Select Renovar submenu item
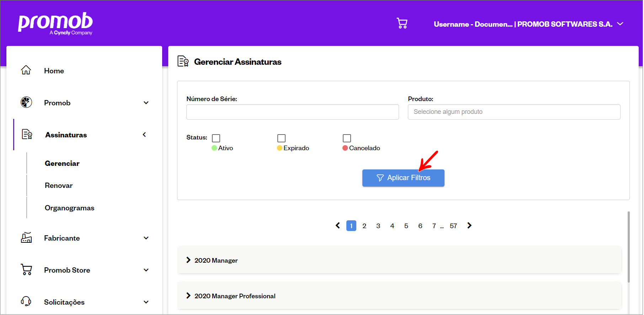 click(59, 185)
